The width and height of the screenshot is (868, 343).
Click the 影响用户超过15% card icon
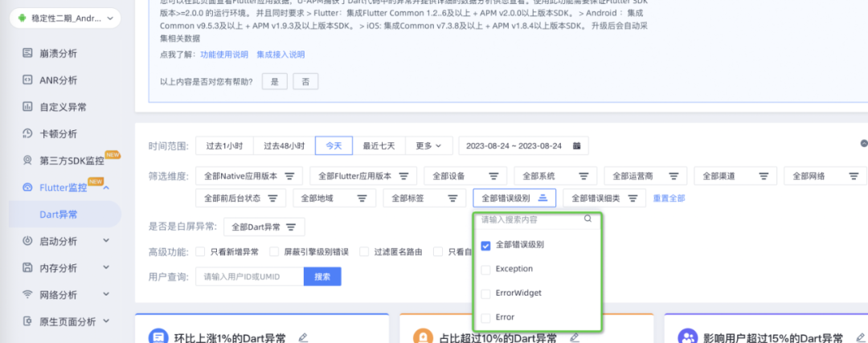tap(688, 336)
